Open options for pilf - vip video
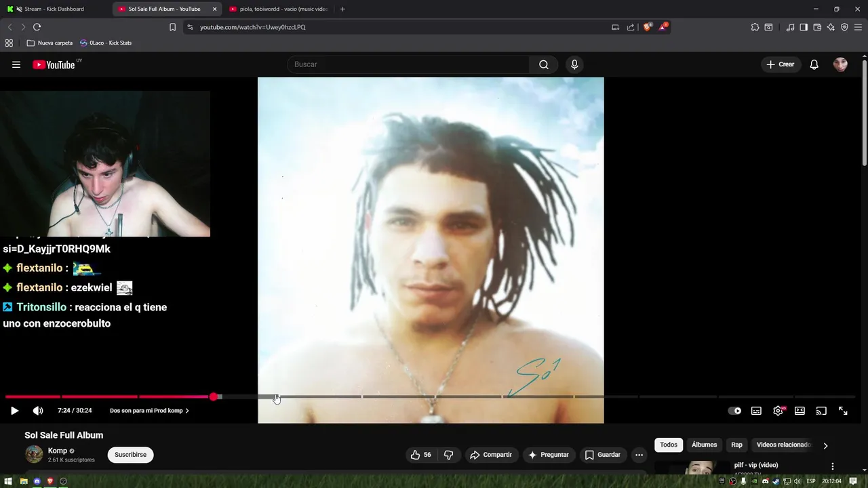868x488 pixels. (832, 466)
